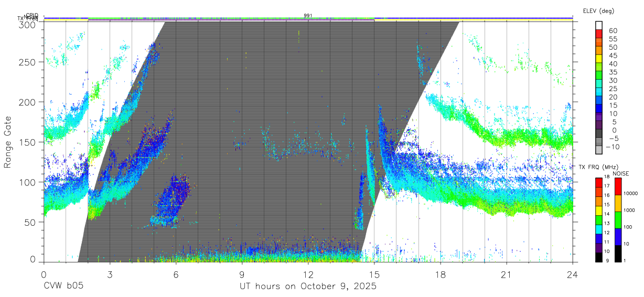Click the '24' hour tick on time axis

(x=572, y=274)
